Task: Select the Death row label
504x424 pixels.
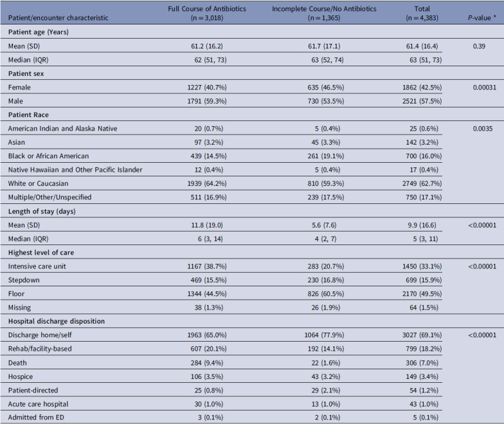Action: pos(17,363)
